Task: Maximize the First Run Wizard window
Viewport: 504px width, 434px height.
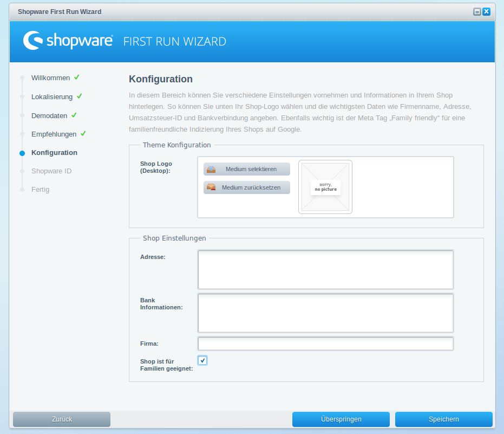Action: point(477,11)
